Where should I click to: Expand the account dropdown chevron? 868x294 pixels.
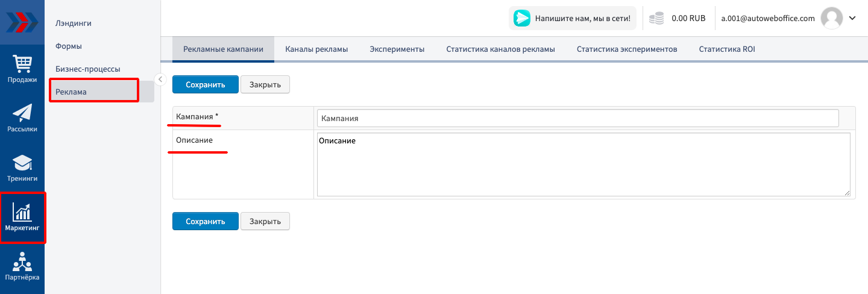[852, 18]
